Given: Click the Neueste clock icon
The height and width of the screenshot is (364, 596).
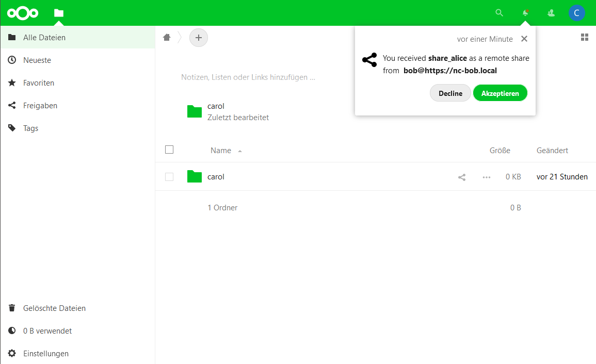Looking at the screenshot, I should 12,60.
